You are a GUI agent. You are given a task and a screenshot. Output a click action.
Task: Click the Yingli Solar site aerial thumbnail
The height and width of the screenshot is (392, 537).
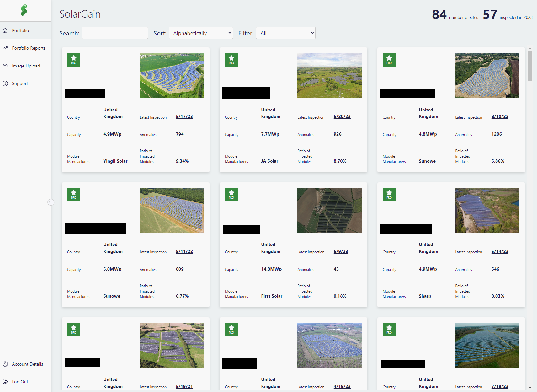coord(172,76)
